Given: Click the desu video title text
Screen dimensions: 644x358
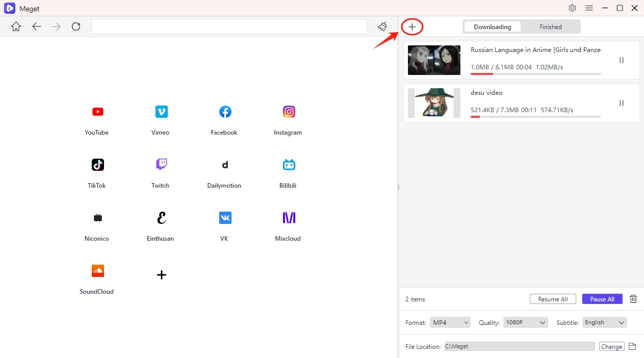Looking at the screenshot, I should pos(486,93).
